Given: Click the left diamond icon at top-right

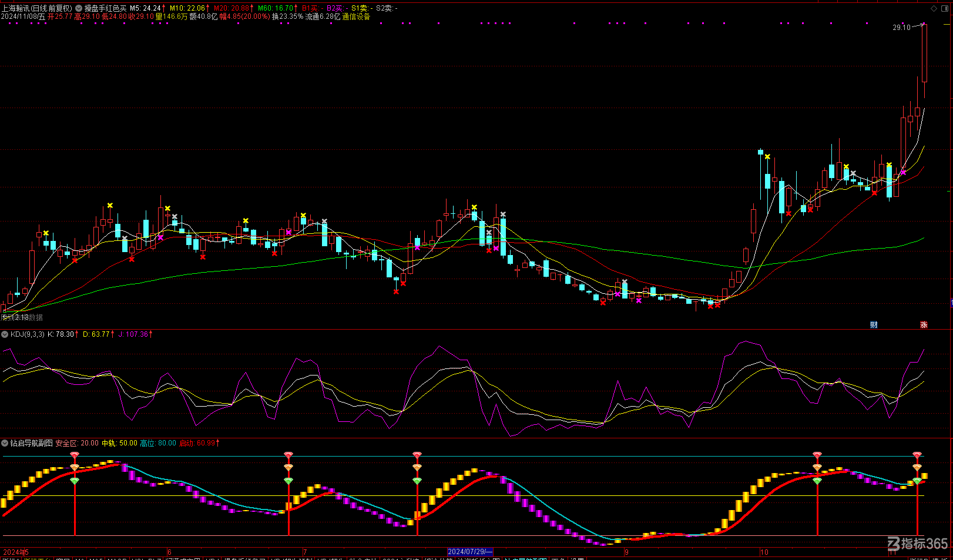Looking at the screenshot, I should (934, 8).
